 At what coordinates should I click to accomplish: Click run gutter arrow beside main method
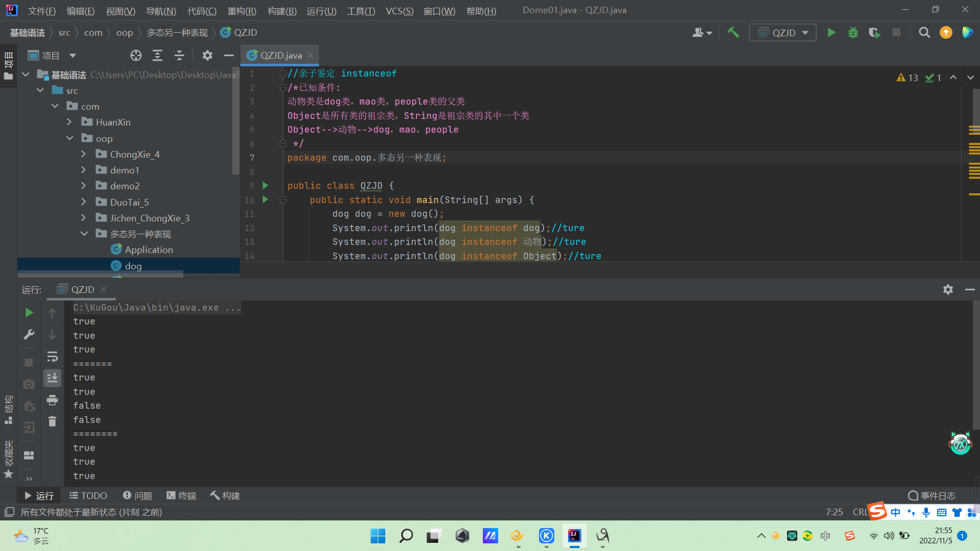[265, 199]
